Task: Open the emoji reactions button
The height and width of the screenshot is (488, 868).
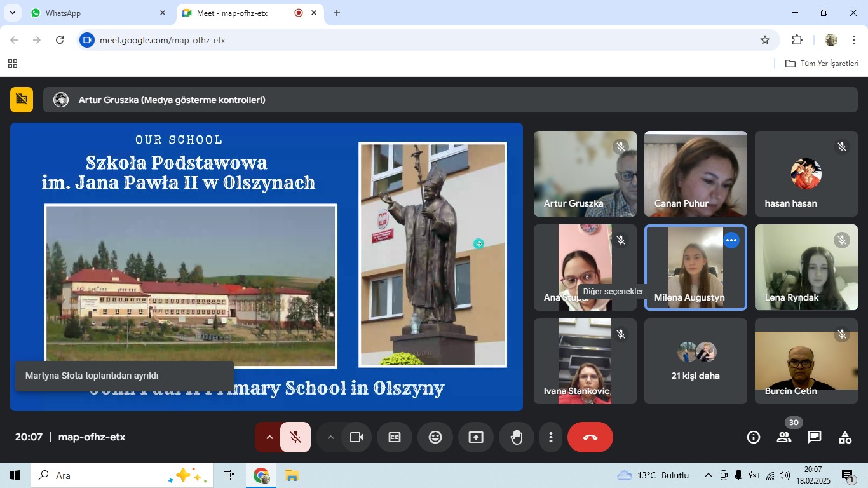Action: pos(435,437)
